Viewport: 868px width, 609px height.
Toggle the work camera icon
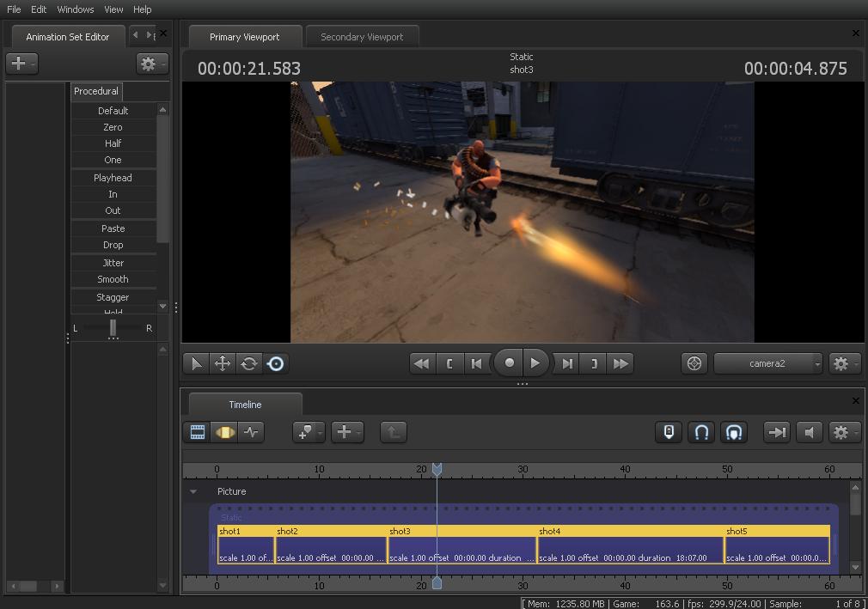[x=694, y=363]
